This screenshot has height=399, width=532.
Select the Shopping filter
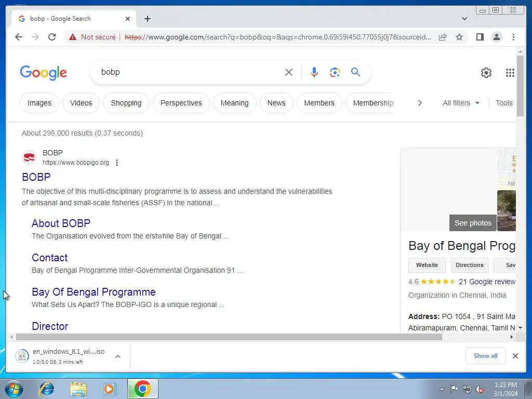(x=126, y=103)
